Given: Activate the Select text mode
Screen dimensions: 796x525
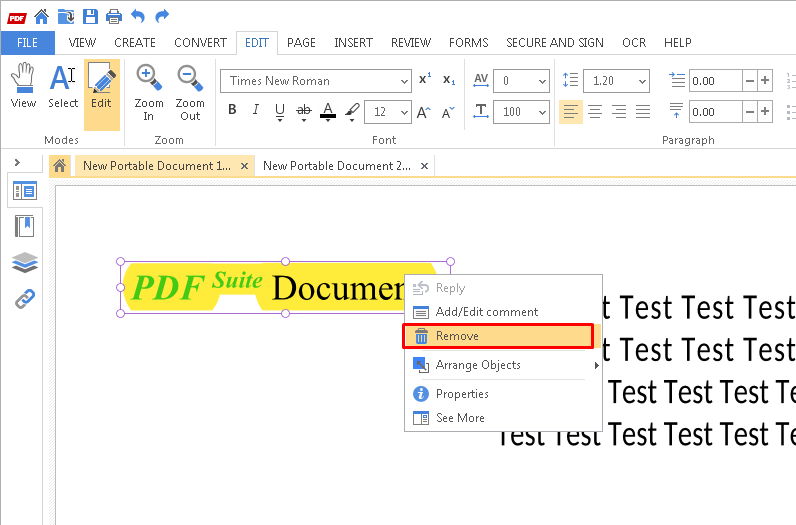Looking at the screenshot, I should 63,86.
